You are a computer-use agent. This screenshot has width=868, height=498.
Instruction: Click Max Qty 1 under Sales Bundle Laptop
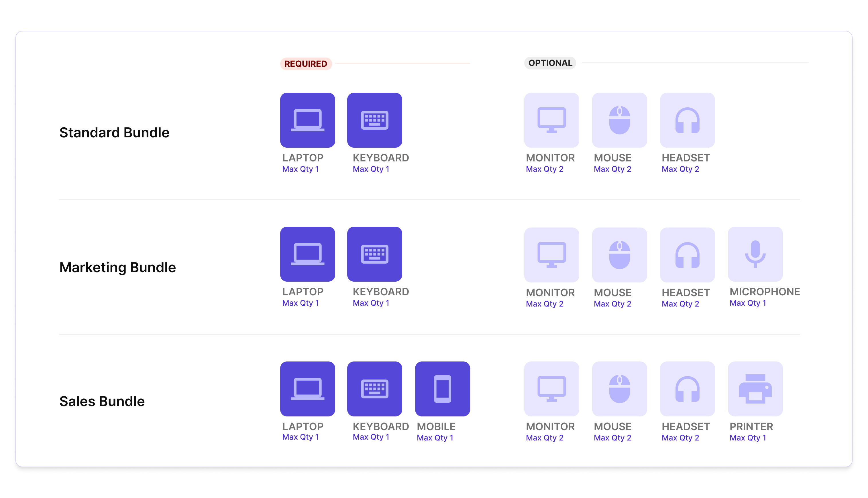tap(301, 437)
